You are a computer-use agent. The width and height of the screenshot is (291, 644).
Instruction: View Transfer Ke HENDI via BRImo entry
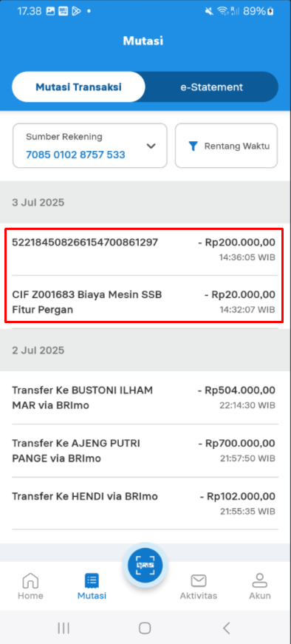(143, 504)
